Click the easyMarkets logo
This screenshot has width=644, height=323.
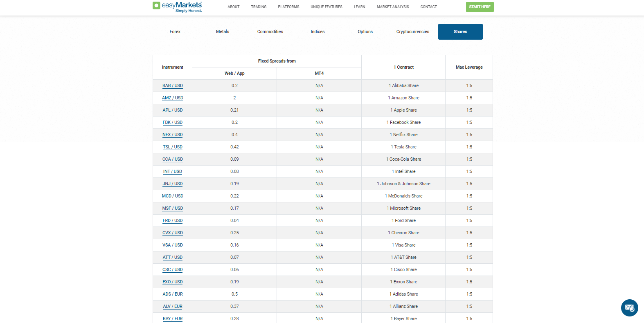(x=177, y=7)
